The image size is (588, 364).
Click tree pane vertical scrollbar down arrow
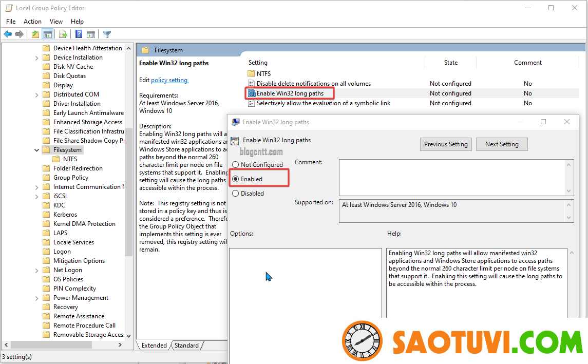coord(128,336)
